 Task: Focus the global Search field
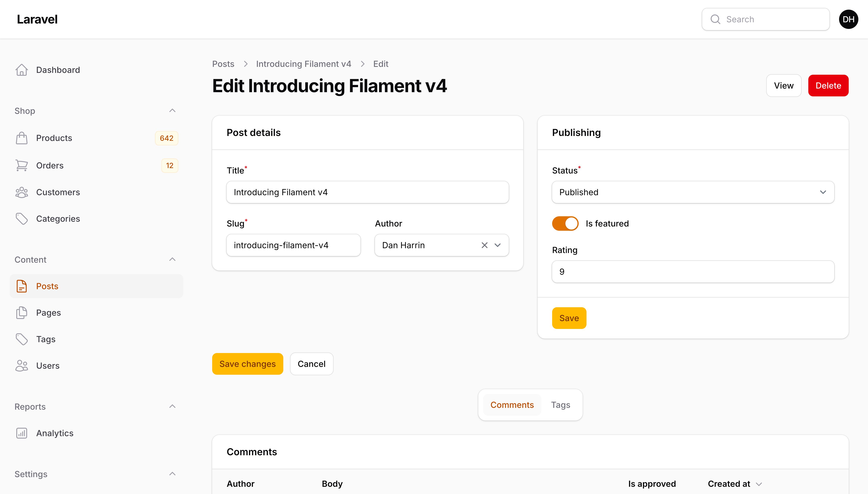point(766,19)
